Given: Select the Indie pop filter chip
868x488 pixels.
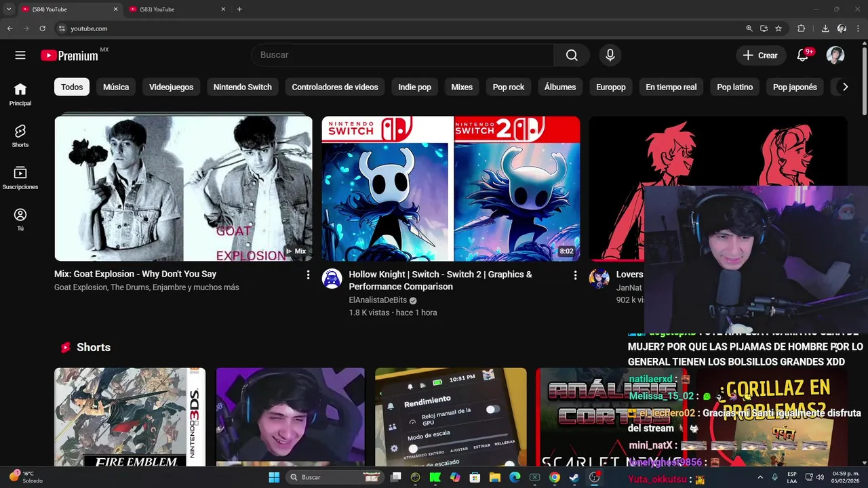Looking at the screenshot, I should coord(414,87).
